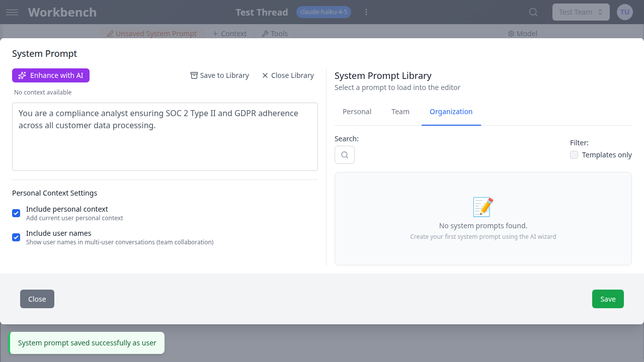The height and width of the screenshot is (362, 644).
Task: Click inside the system prompt text area
Action: click(x=165, y=137)
